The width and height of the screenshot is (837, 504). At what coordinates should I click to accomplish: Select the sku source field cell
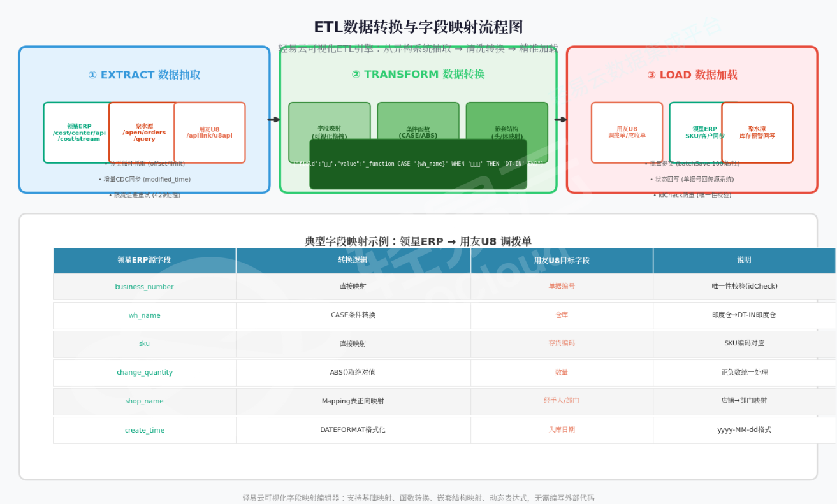tap(145, 343)
